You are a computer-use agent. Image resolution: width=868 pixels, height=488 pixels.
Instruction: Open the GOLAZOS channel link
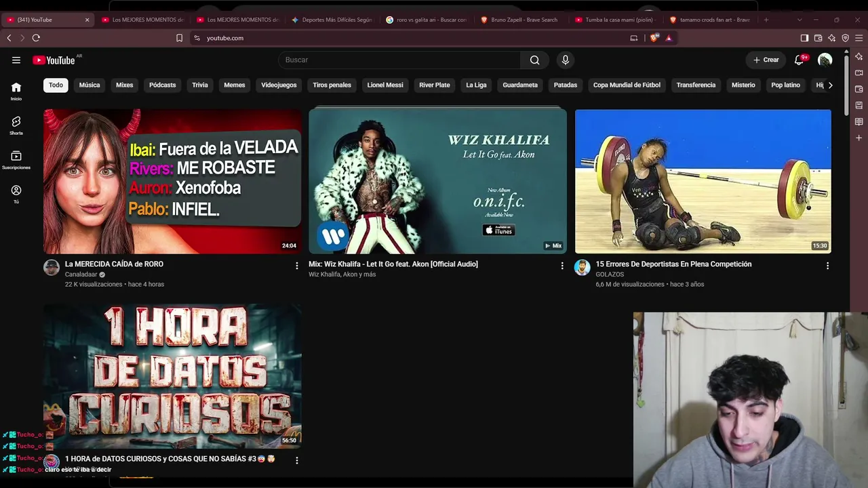tap(610, 274)
